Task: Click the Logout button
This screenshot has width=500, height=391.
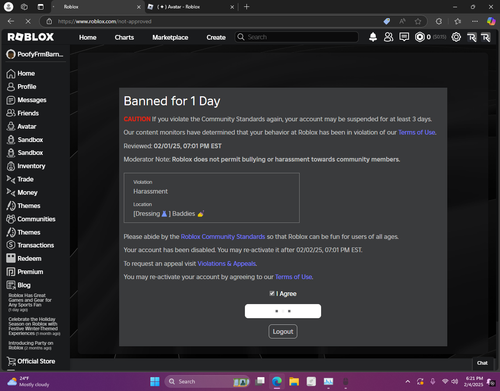Action: (x=283, y=332)
